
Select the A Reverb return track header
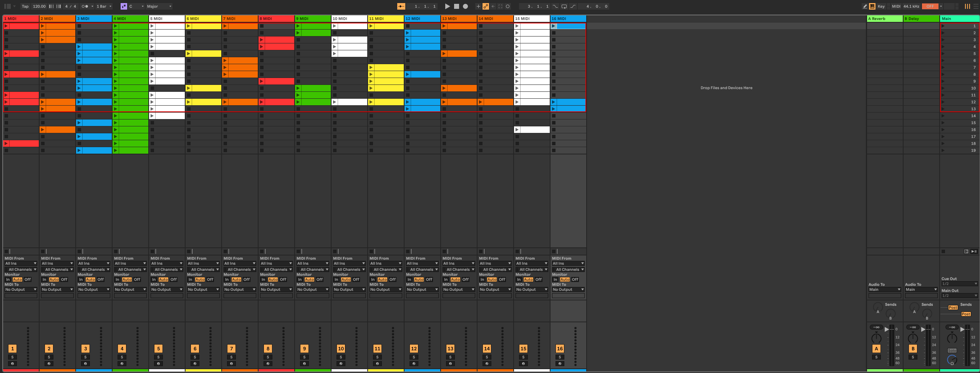click(x=884, y=18)
